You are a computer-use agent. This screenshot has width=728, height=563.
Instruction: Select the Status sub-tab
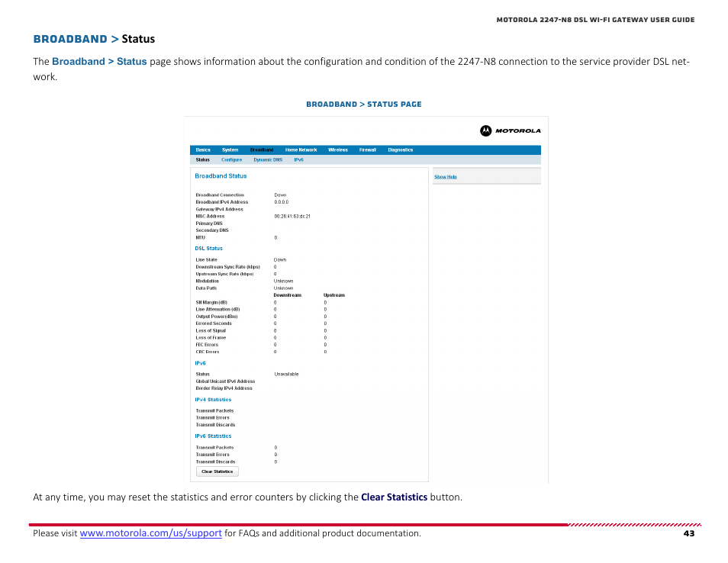pos(202,159)
